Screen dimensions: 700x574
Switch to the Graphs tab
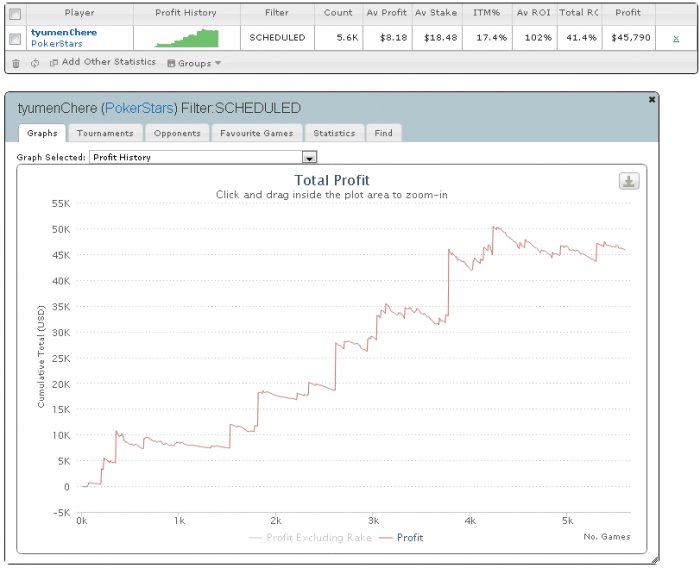[42, 133]
